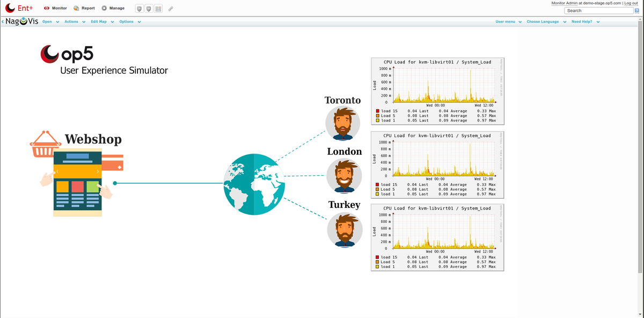This screenshot has height=318, width=644.
Task: Click the Log out link
Action: pos(631,3)
